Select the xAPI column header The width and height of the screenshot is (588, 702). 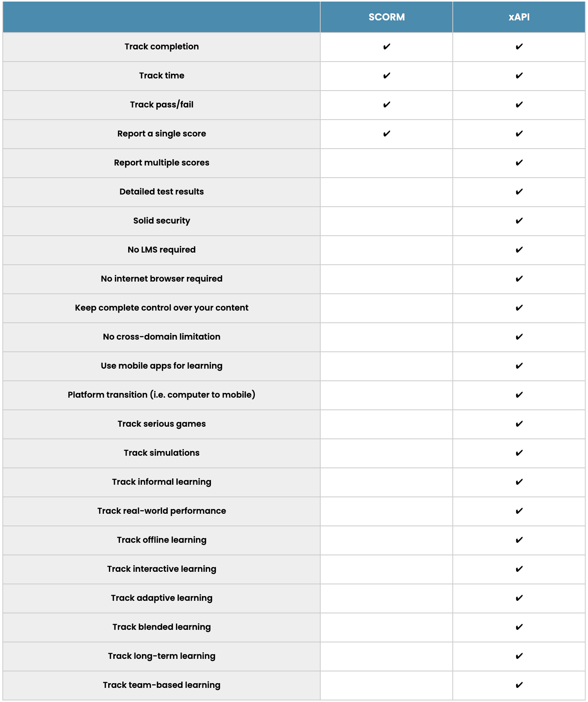(519, 17)
